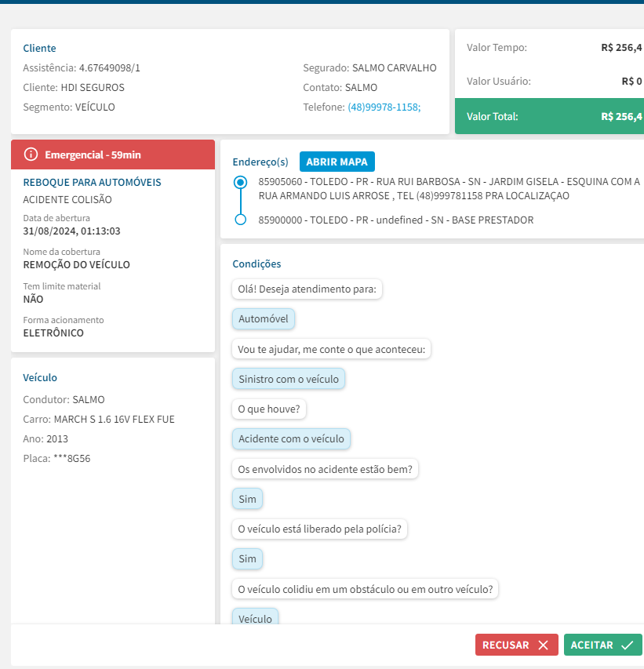The image size is (644, 669).
Task: Click the Condições section title
Action: tap(257, 264)
